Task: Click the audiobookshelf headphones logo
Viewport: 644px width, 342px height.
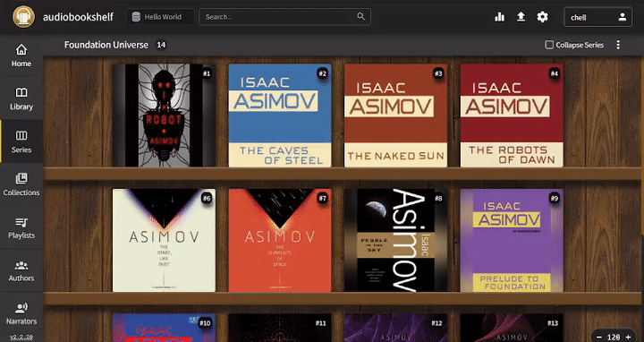Action: pos(23,17)
